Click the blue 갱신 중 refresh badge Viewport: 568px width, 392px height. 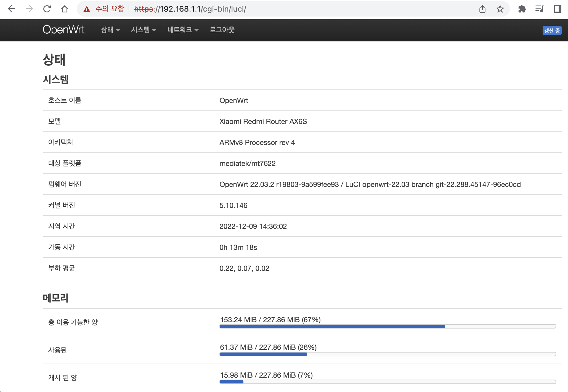(x=552, y=30)
